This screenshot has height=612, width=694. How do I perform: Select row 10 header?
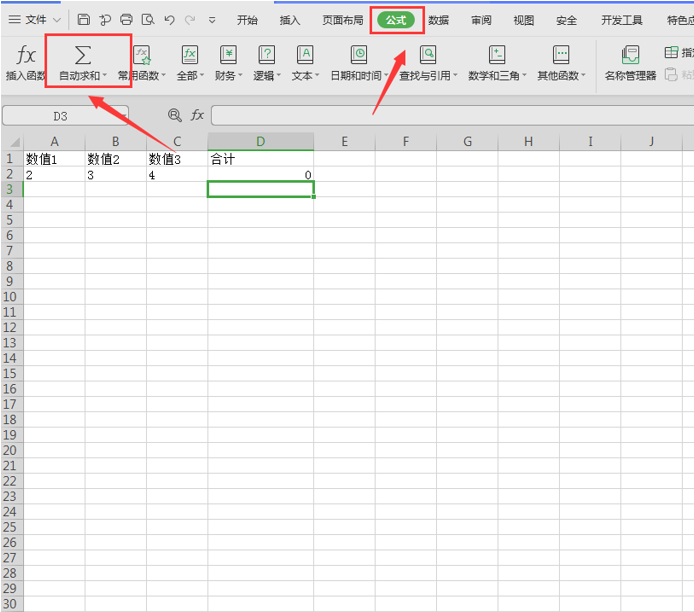pos(12,296)
